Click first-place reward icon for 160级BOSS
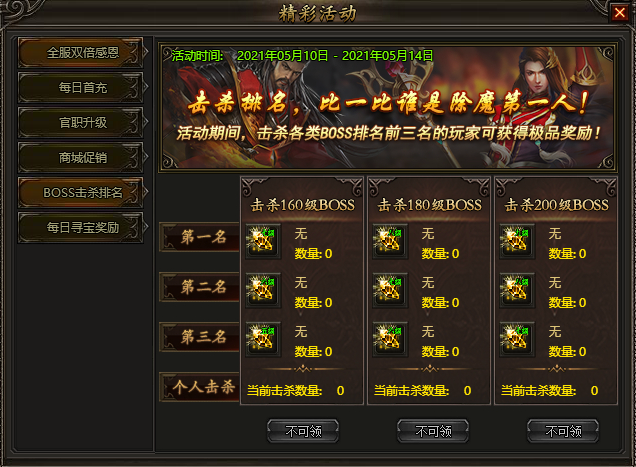The width and height of the screenshot is (636, 467). tap(263, 241)
